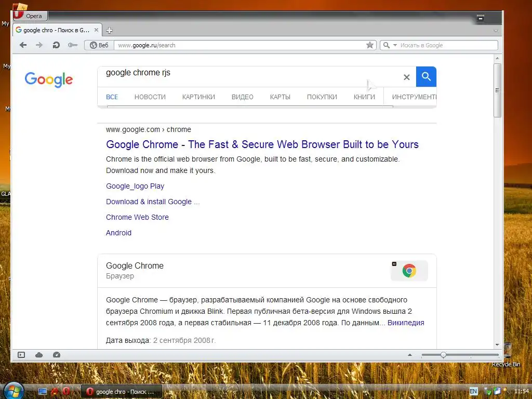Click the down arrow on the page scrollbar
Image resolution: width=532 pixels, height=399 pixels.
497,345
